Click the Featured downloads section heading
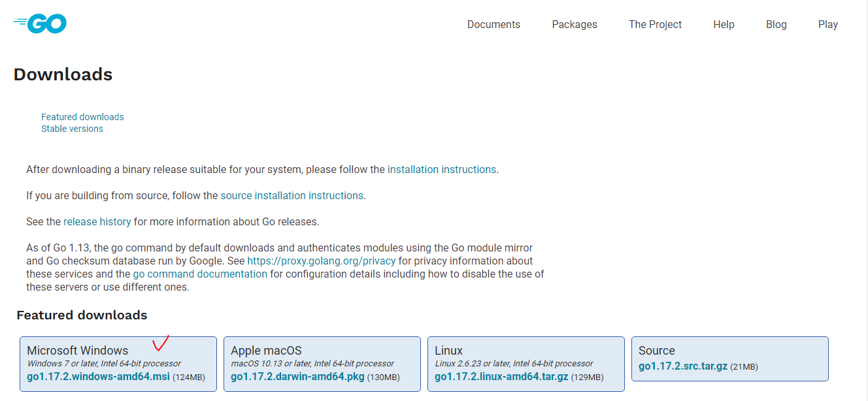This screenshot has height=401, width=868. [82, 315]
